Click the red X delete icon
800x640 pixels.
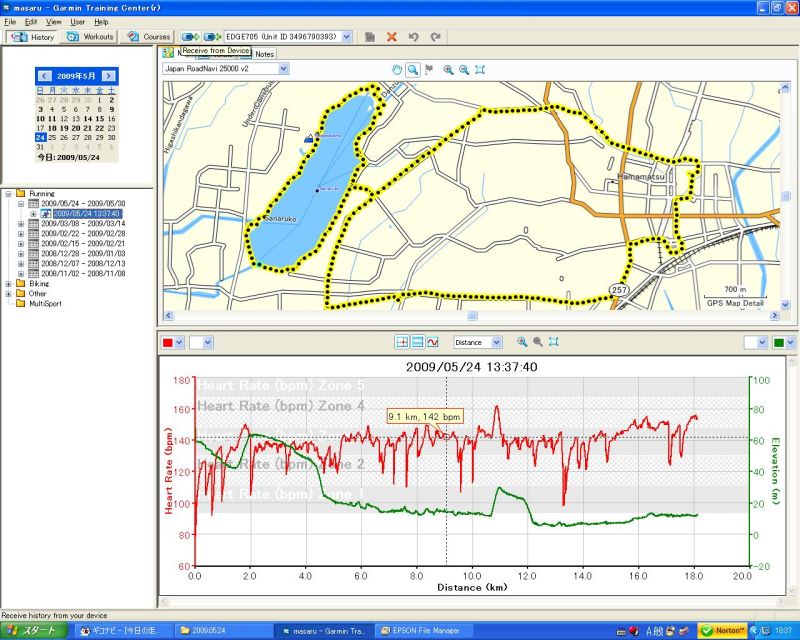pyautogui.click(x=391, y=37)
